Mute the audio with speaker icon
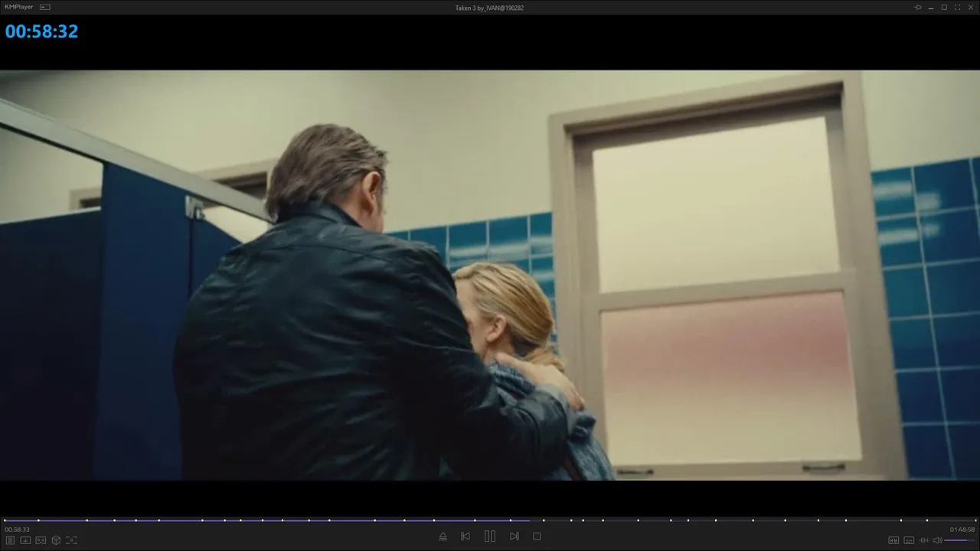Image resolution: width=980 pixels, height=551 pixels. tap(937, 540)
